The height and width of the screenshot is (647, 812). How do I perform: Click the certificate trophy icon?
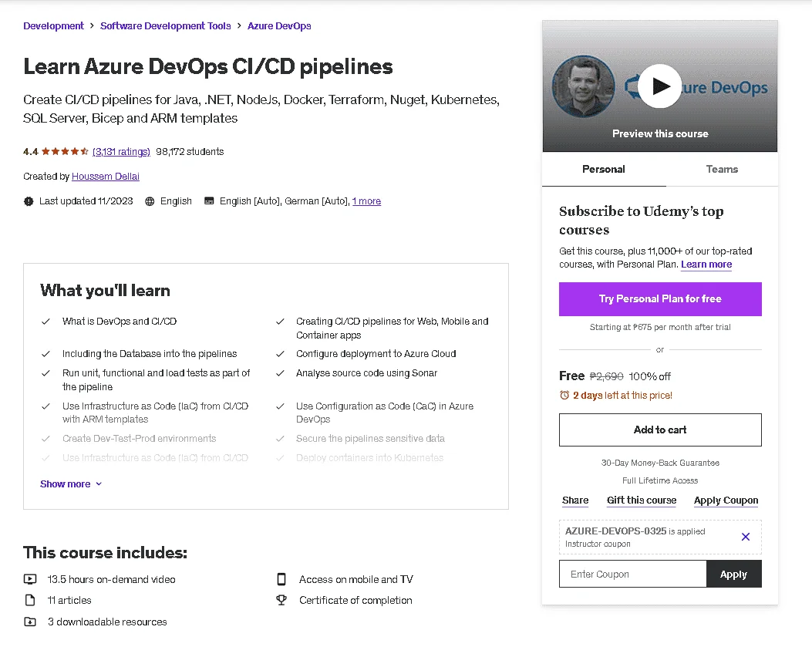click(x=281, y=600)
